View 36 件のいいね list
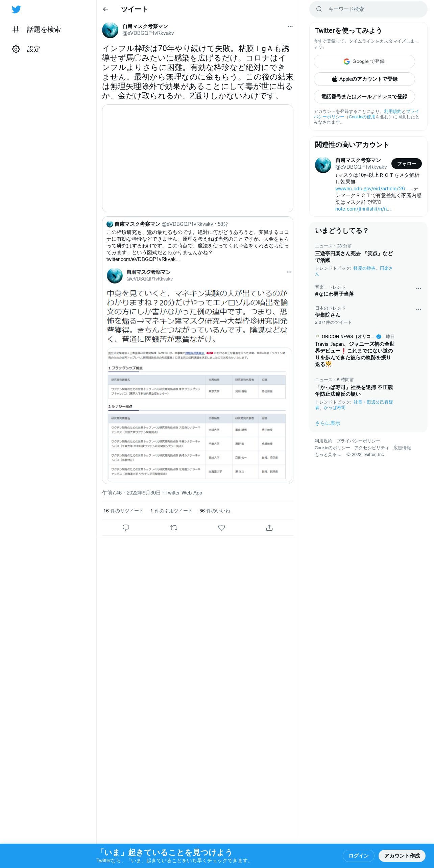Viewport: 434px width, 868px height. click(215, 511)
